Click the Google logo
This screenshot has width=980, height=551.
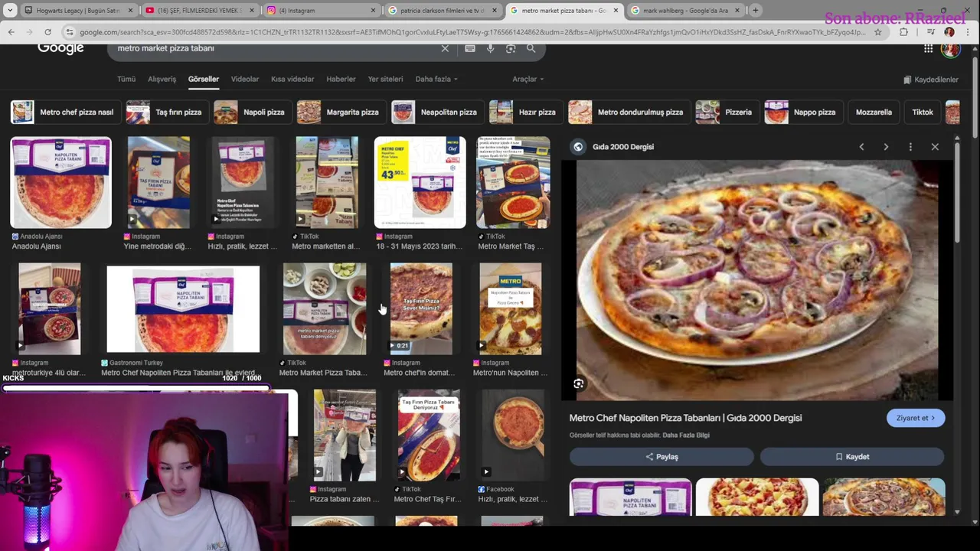point(60,48)
